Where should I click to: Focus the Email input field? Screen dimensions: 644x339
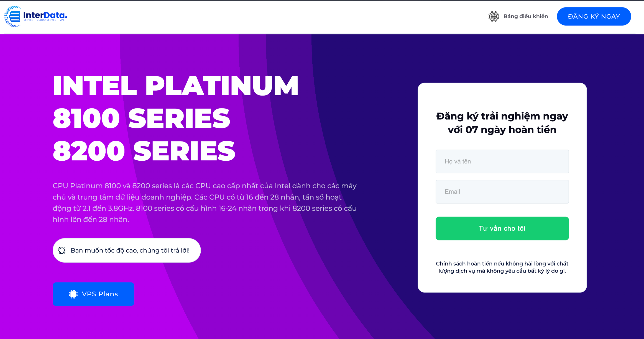(502, 192)
